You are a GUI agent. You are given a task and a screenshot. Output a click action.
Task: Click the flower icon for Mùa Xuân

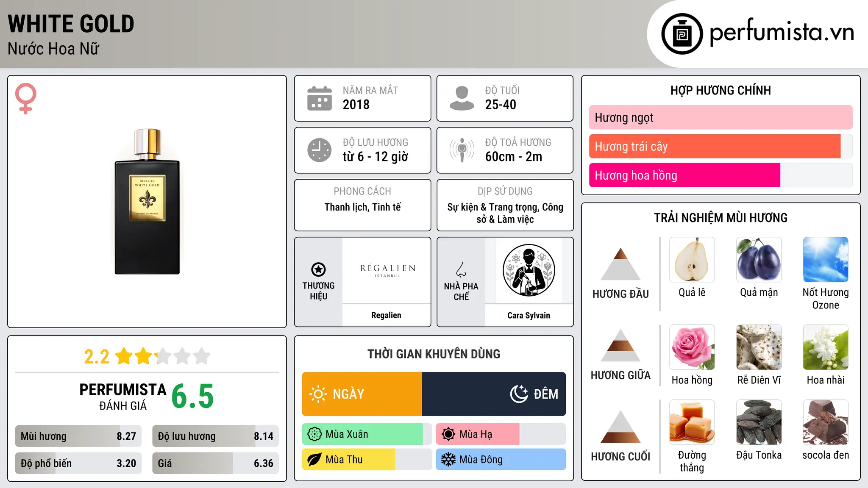pyautogui.click(x=314, y=434)
